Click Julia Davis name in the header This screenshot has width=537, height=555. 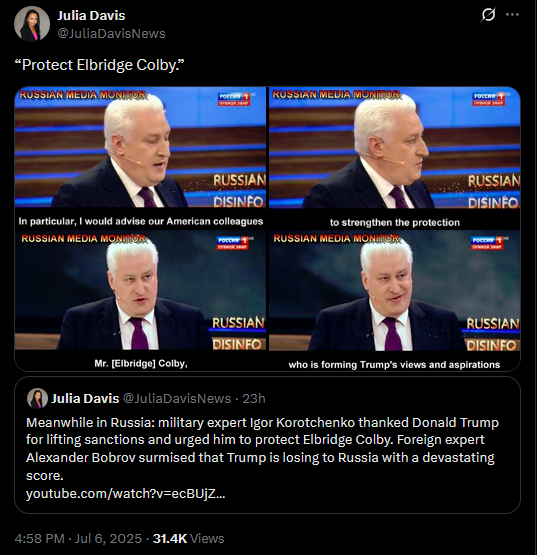coord(91,16)
